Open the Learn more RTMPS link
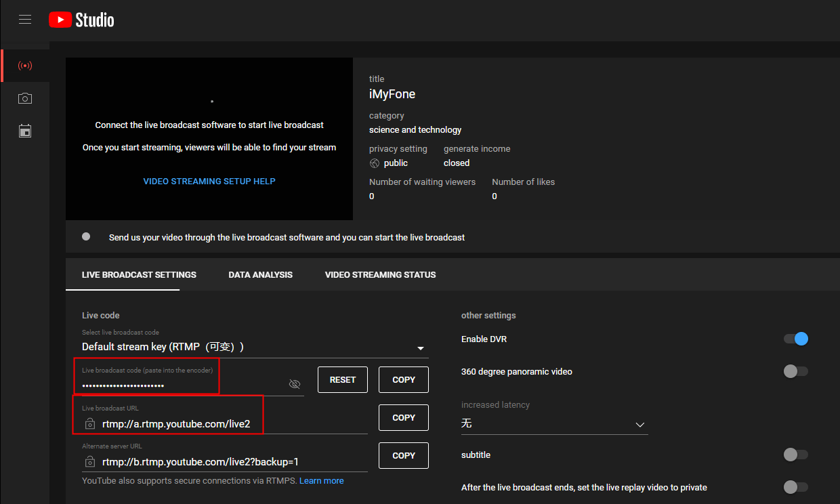Image resolution: width=840 pixels, height=504 pixels. click(x=322, y=481)
